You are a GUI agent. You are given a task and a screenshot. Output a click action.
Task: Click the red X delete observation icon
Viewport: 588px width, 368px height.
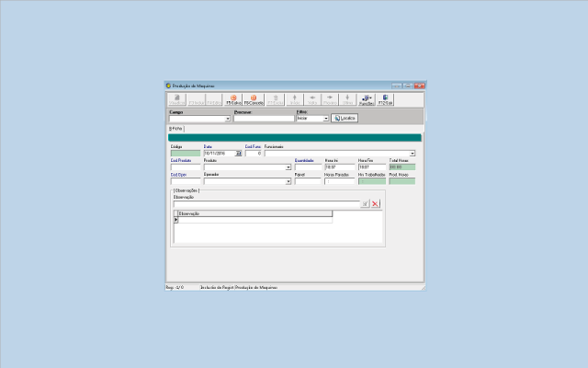376,203
